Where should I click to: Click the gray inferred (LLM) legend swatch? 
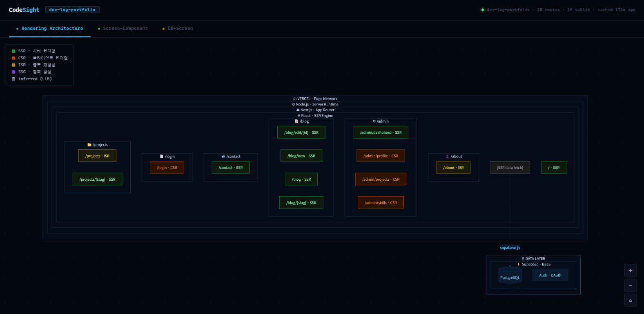point(13,79)
